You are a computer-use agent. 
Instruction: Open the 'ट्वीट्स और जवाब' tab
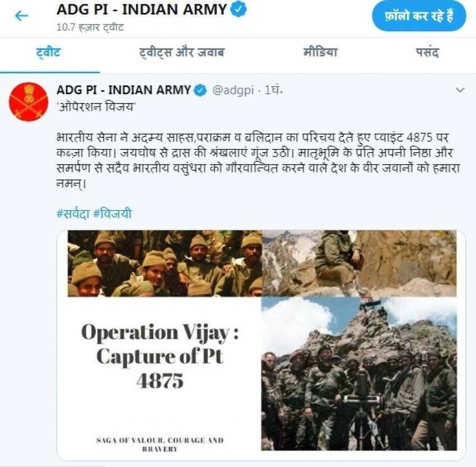181,52
